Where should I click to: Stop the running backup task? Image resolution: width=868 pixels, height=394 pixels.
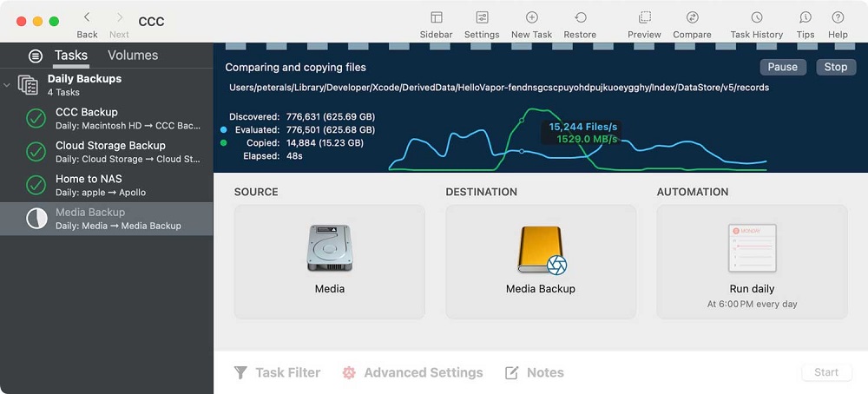click(x=835, y=67)
